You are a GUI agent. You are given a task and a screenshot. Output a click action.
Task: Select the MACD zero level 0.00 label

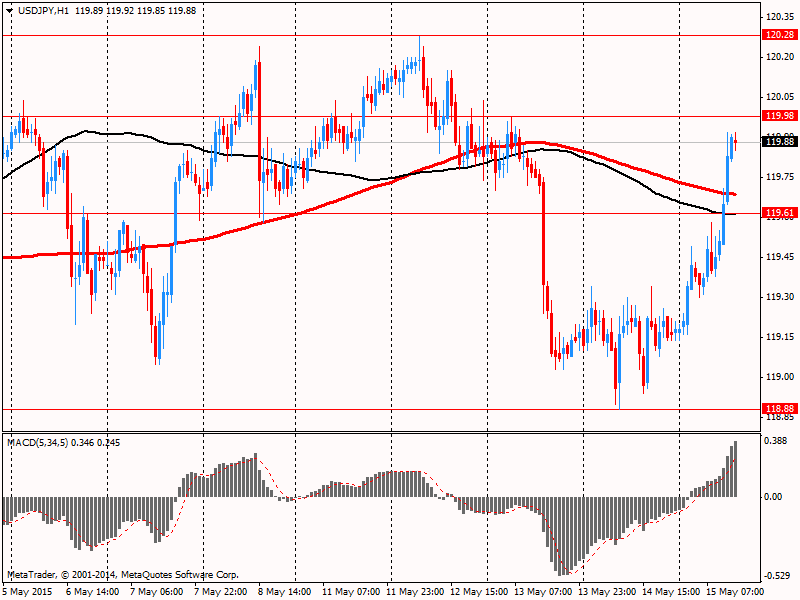[x=774, y=496]
